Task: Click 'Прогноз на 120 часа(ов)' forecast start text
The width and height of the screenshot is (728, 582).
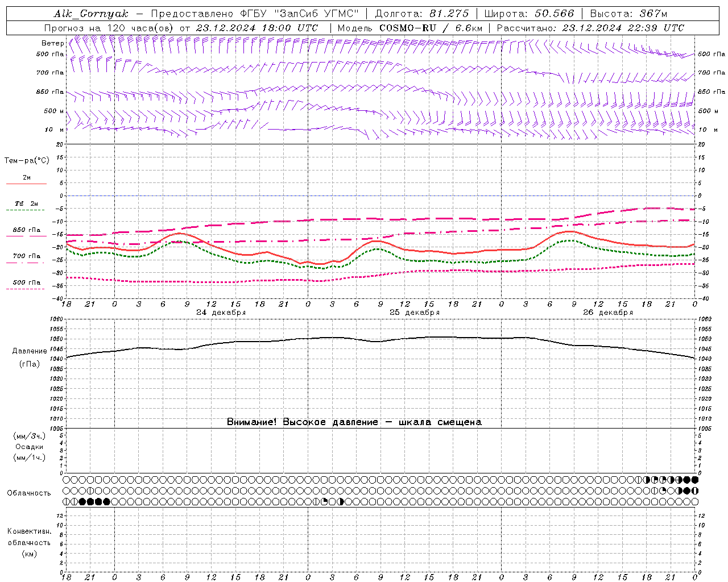Action: point(110,28)
